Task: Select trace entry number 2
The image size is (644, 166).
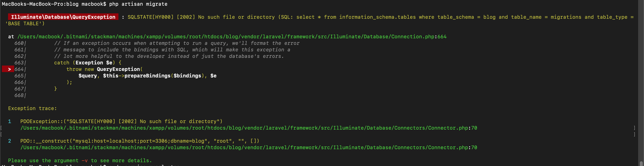Action: coord(10,141)
